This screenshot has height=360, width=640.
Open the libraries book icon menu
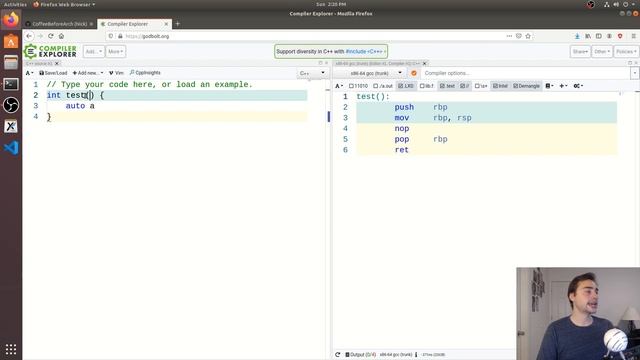549,86
